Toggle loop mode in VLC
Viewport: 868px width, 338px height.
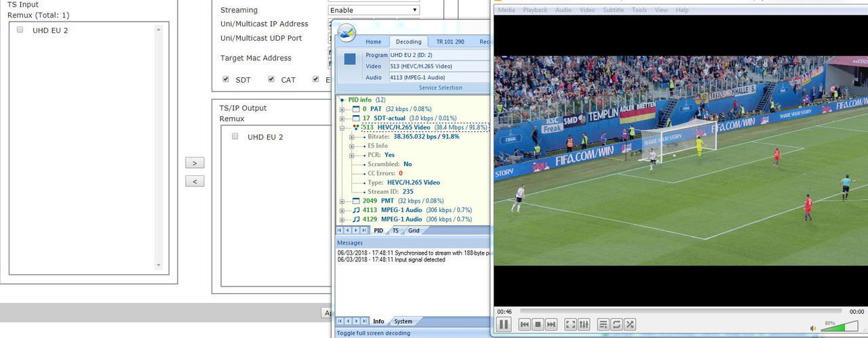point(616,324)
